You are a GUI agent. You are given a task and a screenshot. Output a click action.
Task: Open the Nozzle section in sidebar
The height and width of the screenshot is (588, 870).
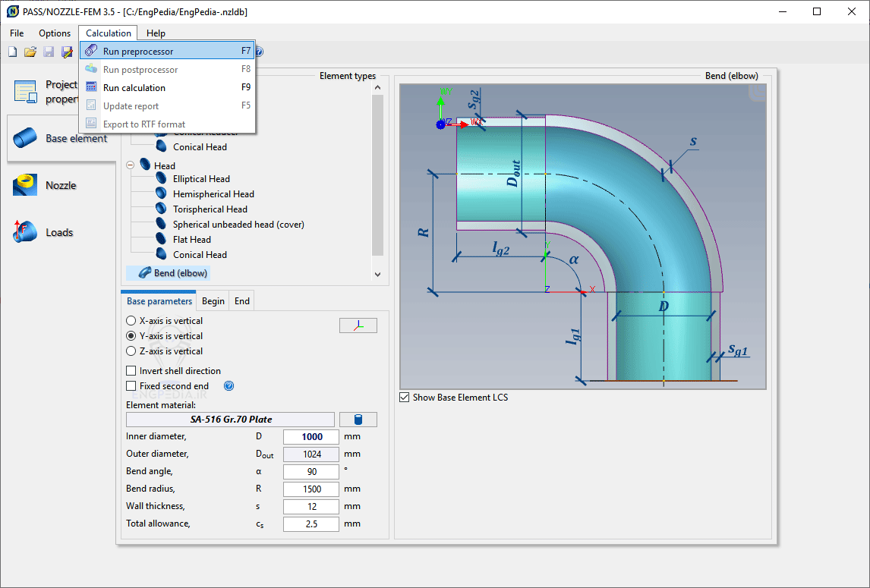(x=24, y=184)
